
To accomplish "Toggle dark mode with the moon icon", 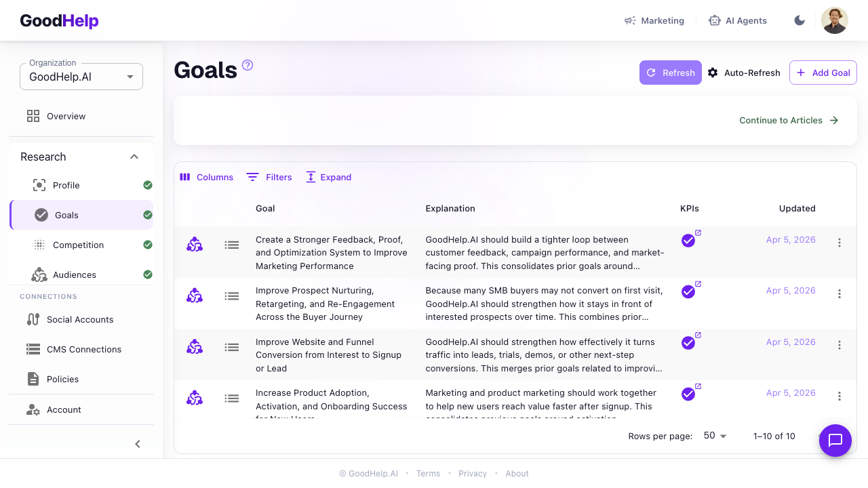I will [800, 20].
